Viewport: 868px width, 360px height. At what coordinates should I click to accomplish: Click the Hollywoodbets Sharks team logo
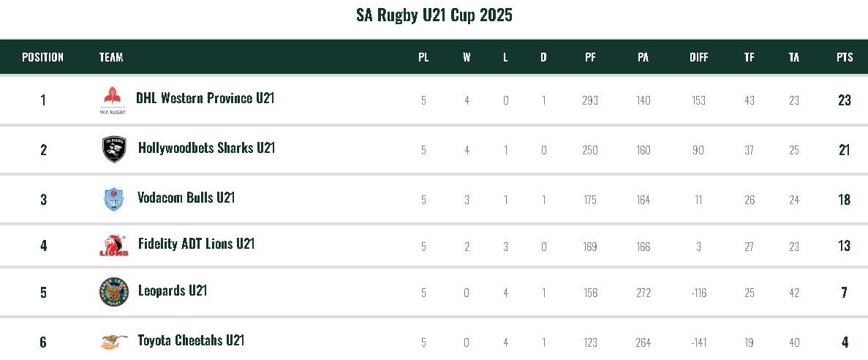pyautogui.click(x=114, y=149)
